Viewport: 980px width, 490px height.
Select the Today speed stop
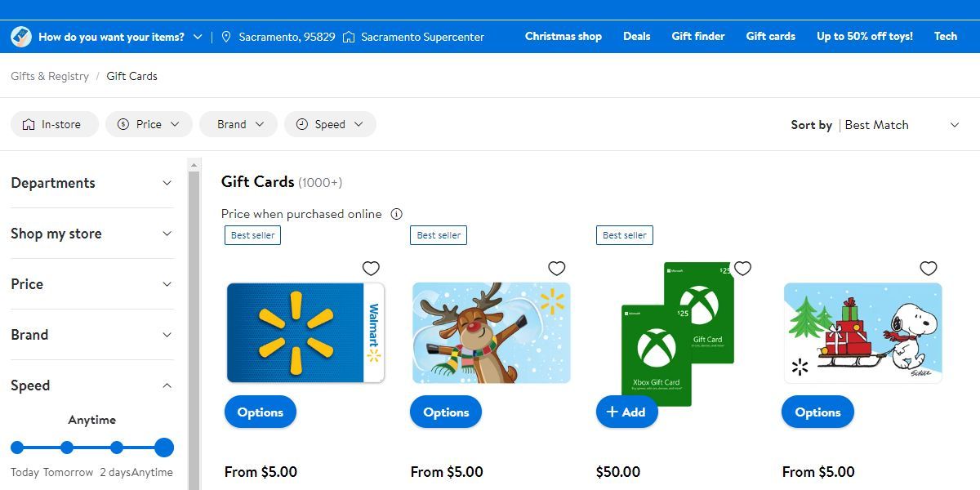pos(17,448)
